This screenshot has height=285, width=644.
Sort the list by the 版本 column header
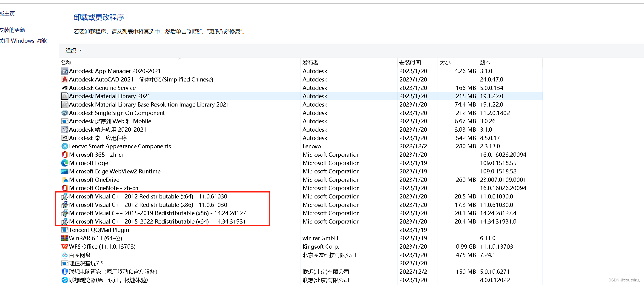click(485, 63)
